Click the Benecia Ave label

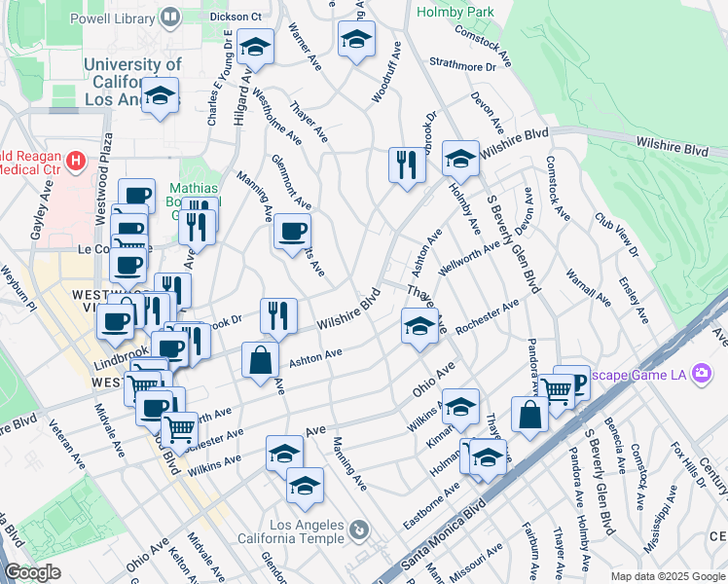pos(615,446)
